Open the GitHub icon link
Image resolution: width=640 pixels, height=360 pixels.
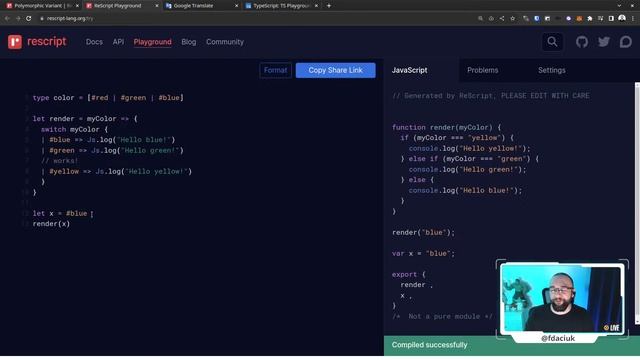coord(582,42)
